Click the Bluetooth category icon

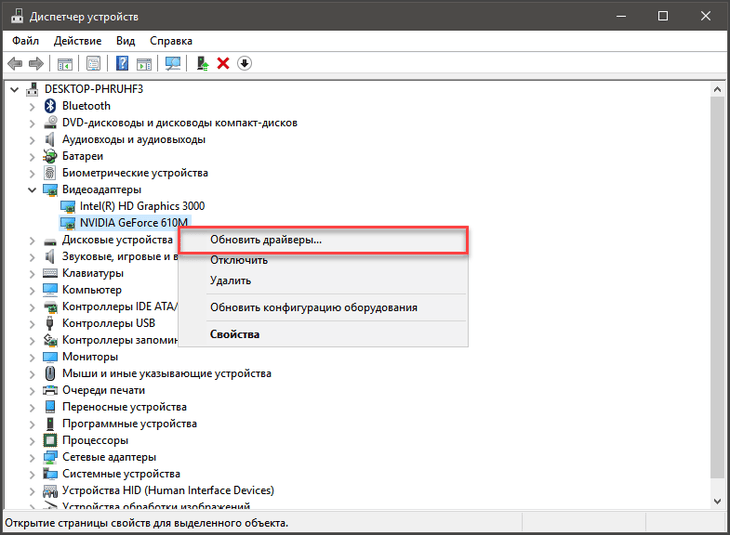tap(50, 106)
